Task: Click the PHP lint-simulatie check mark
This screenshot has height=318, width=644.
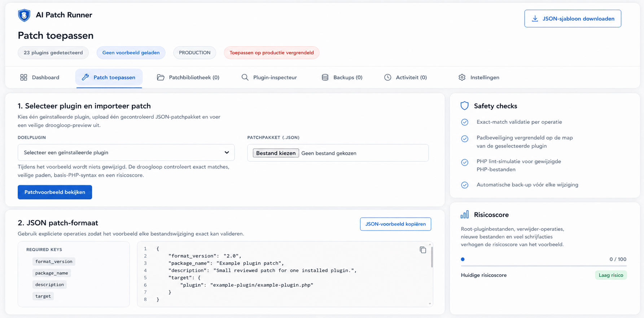Action: (x=465, y=162)
